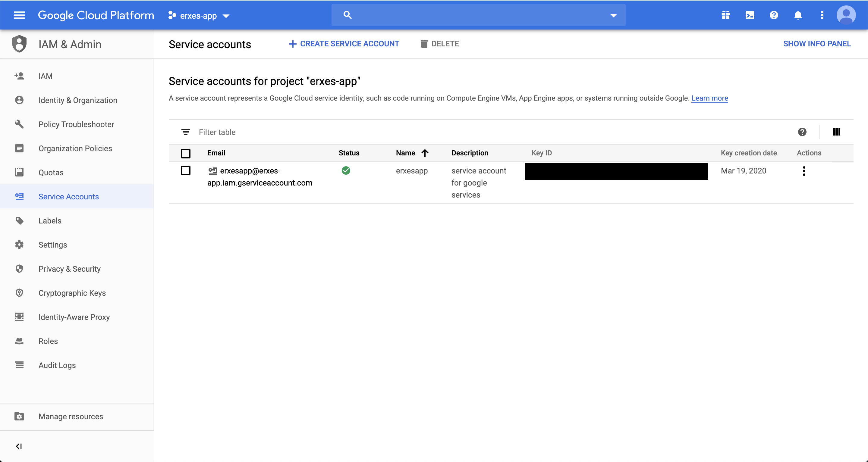Activate Cloud Shell terminal icon
Screen dimensions: 868x462
[x=750, y=15]
